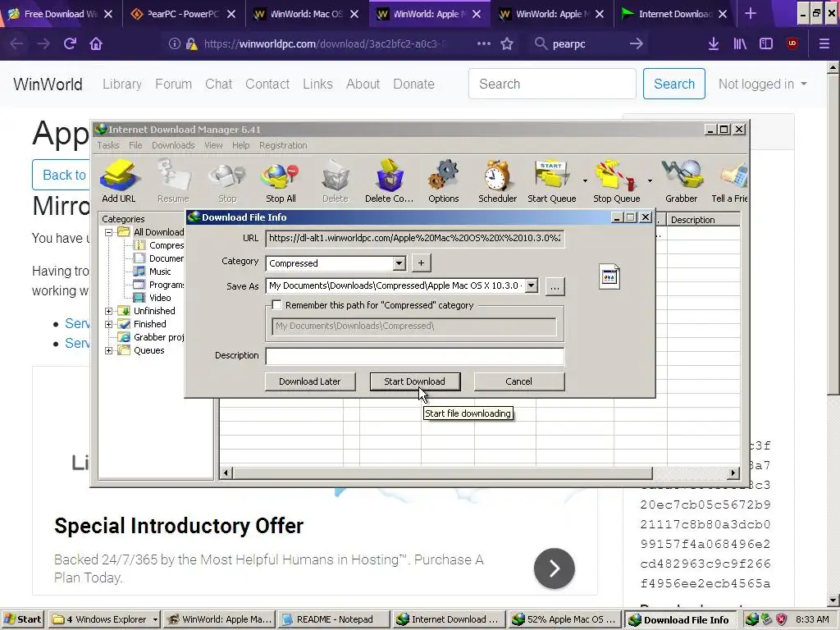840x630 pixels.
Task: Open Start Queue dropdown arrow
Action: pos(585,180)
